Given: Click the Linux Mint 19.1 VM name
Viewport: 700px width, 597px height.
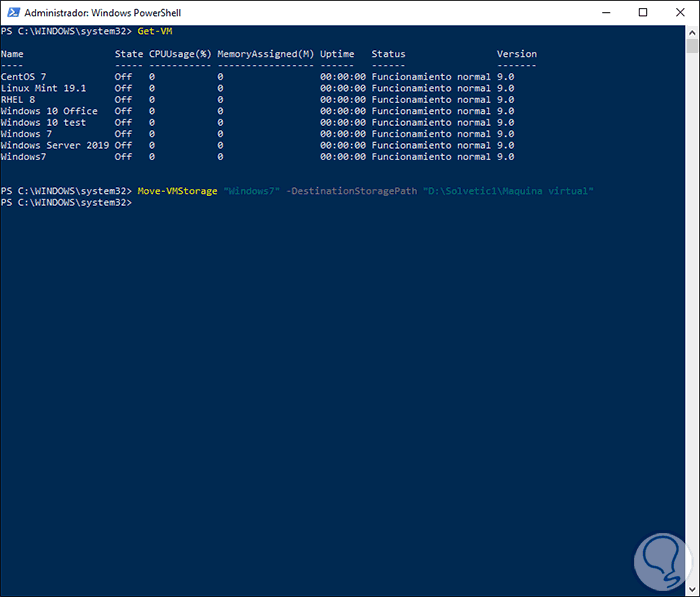Looking at the screenshot, I should pyautogui.click(x=43, y=88).
